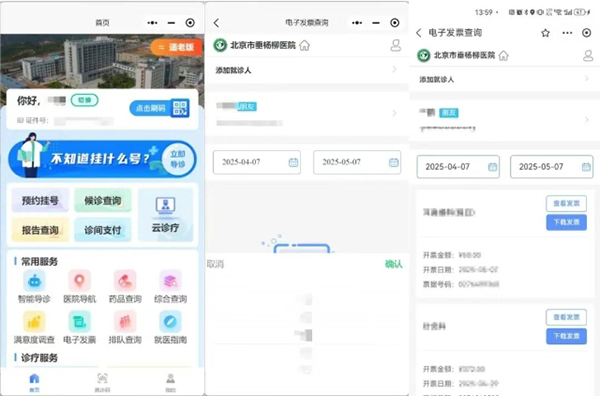Select start date field 2025-04-07 in right screen
This screenshot has height=396, width=600.
pos(458,167)
